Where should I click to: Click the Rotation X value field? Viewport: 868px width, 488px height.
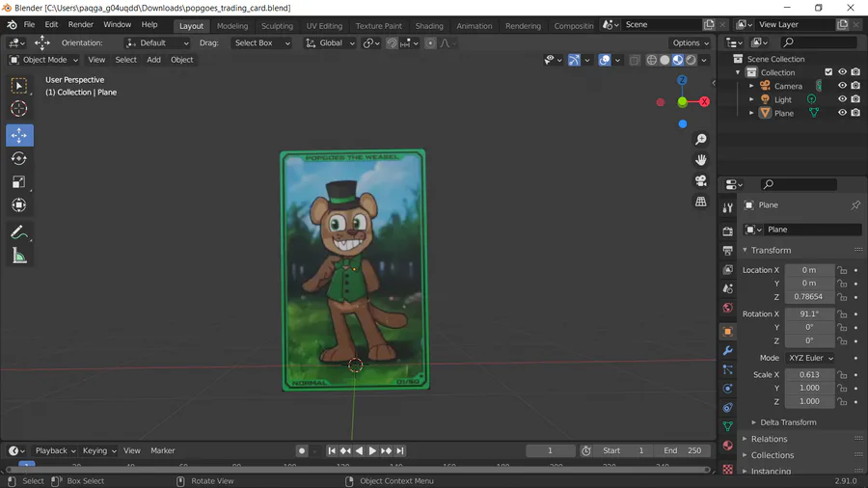[809, 313]
